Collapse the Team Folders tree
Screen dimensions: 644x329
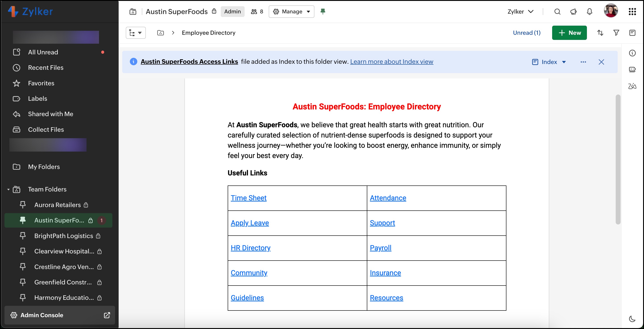8,189
